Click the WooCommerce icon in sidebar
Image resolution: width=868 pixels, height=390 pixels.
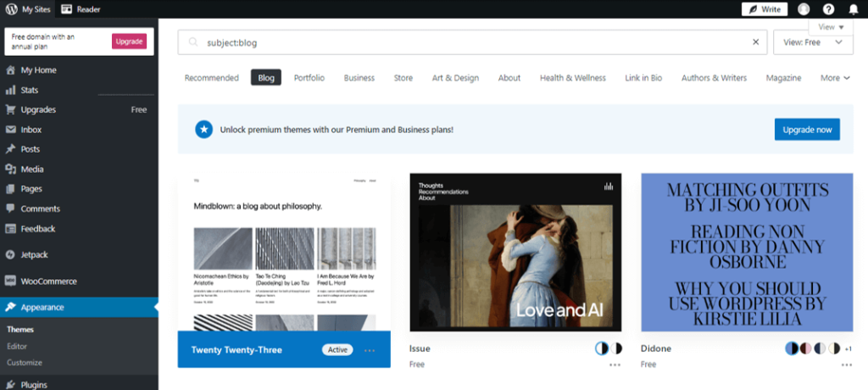(x=10, y=281)
